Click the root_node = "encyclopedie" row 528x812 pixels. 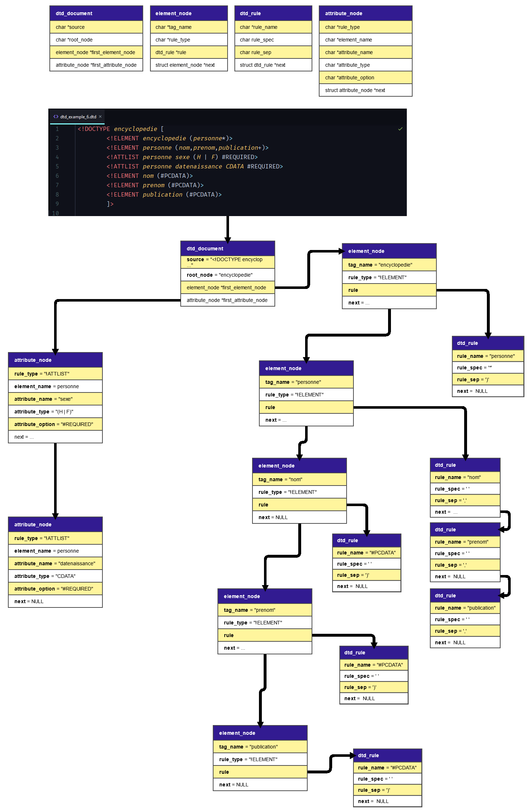pyautogui.click(x=228, y=275)
